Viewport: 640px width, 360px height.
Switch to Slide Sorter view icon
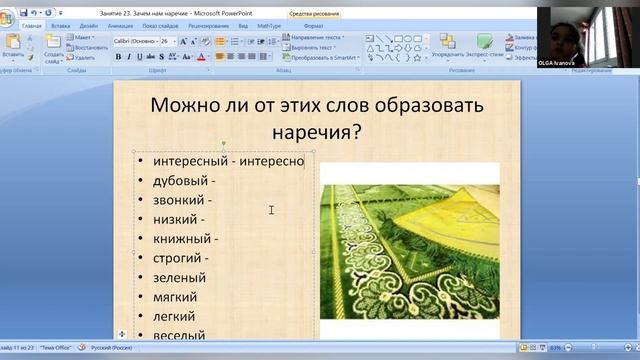533,348
